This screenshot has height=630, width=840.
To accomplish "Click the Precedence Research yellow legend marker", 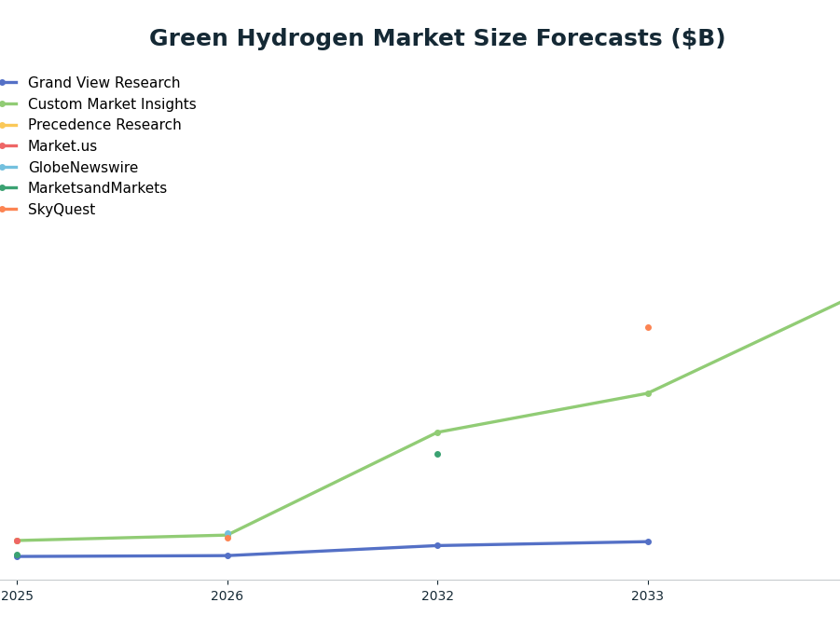I will [8, 126].
